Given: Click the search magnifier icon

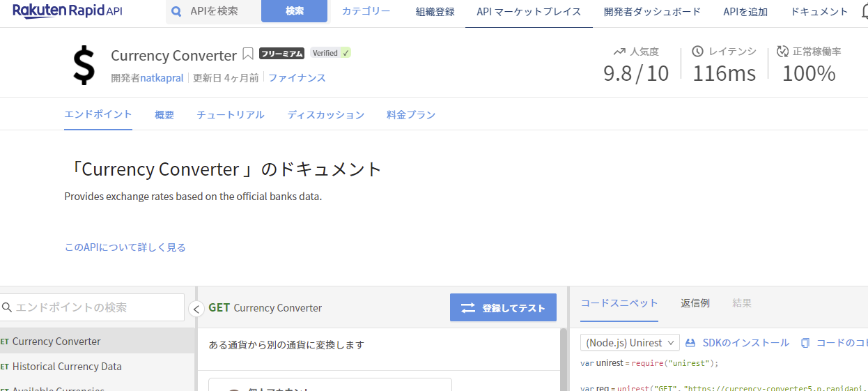Looking at the screenshot, I should [176, 11].
